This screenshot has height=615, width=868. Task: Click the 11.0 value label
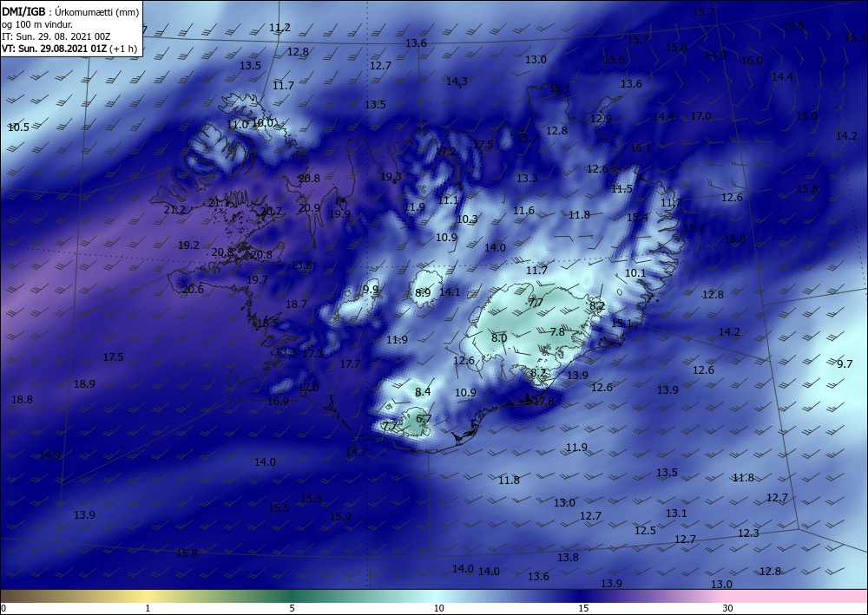point(238,125)
